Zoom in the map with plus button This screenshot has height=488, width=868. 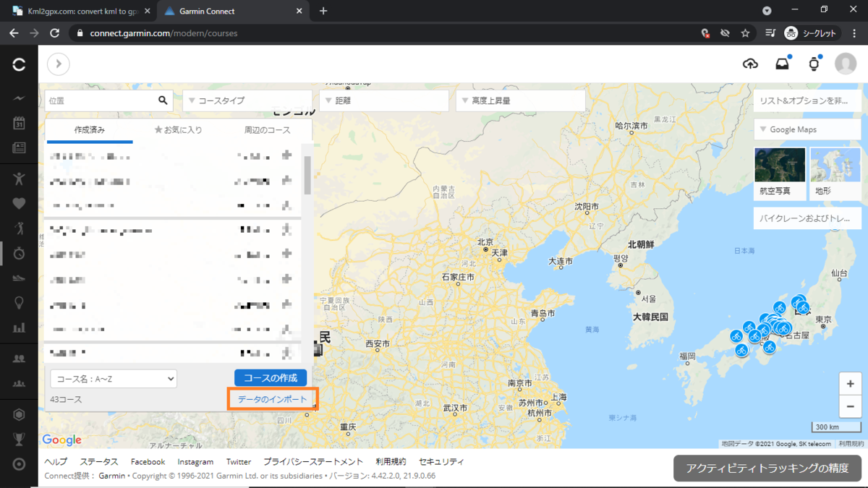[851, 384]
